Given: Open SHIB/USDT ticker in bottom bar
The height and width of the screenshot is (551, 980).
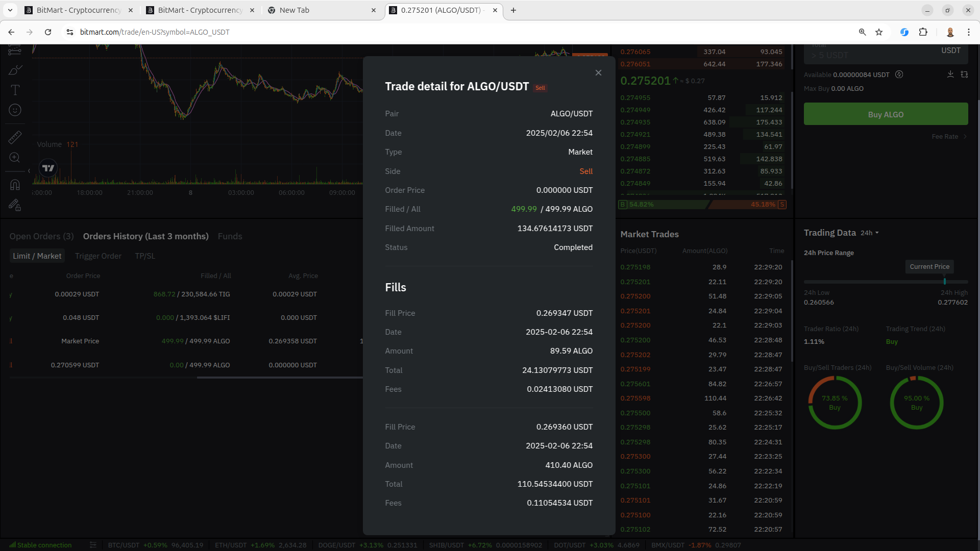Looking at the screenshot, I should [485, 545].
